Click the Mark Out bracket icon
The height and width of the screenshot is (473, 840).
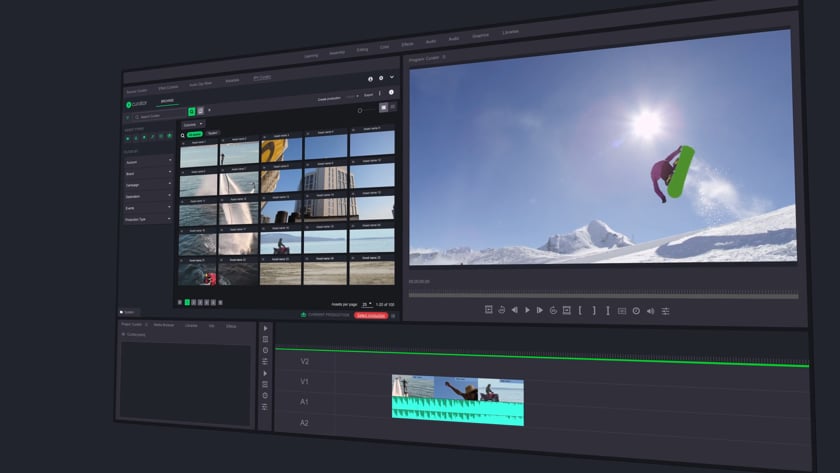coord(594,310)
